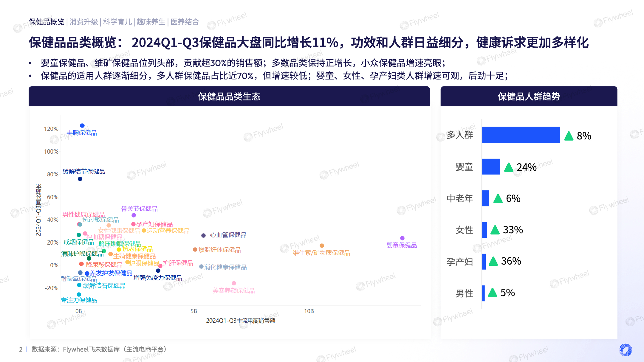Image resolution: width=644 pixels, height=362 pixels.
Task: Click the 戒烟保健品 data label
Action: point(79,242)
